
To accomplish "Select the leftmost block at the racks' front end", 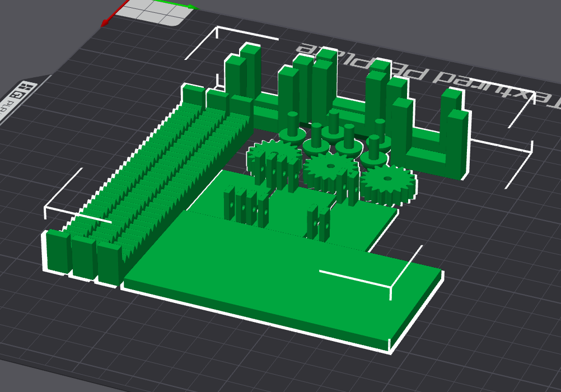I will (58, 253).
